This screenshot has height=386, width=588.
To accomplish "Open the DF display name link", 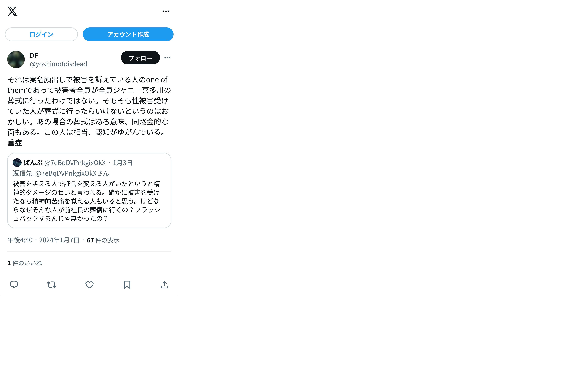I will click(34, 55).
